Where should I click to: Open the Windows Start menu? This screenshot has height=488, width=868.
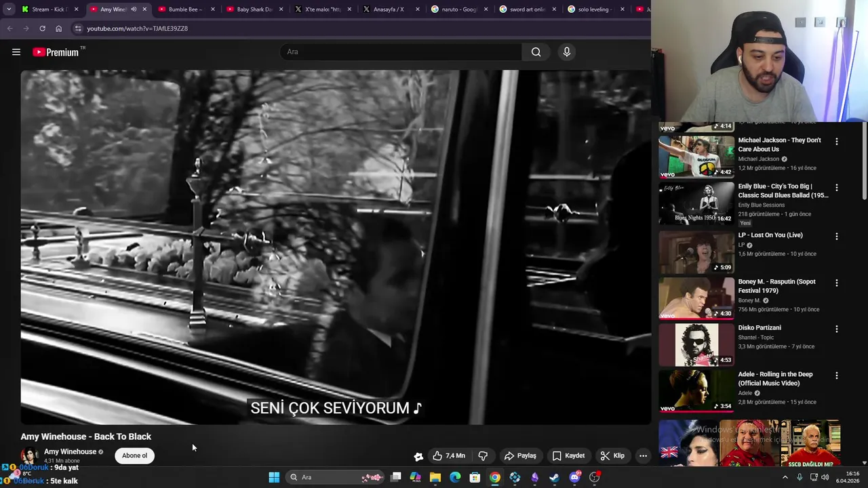(x=274, y=477)
